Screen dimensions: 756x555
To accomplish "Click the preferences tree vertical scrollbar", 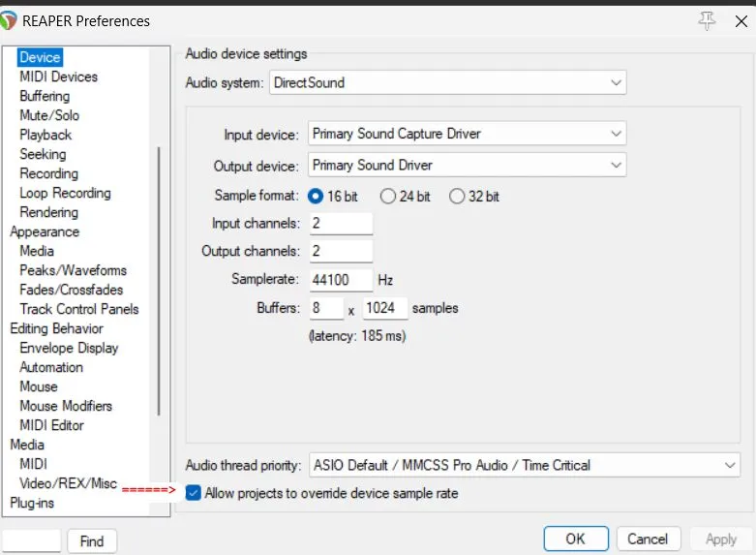I will tap(159, 281).
